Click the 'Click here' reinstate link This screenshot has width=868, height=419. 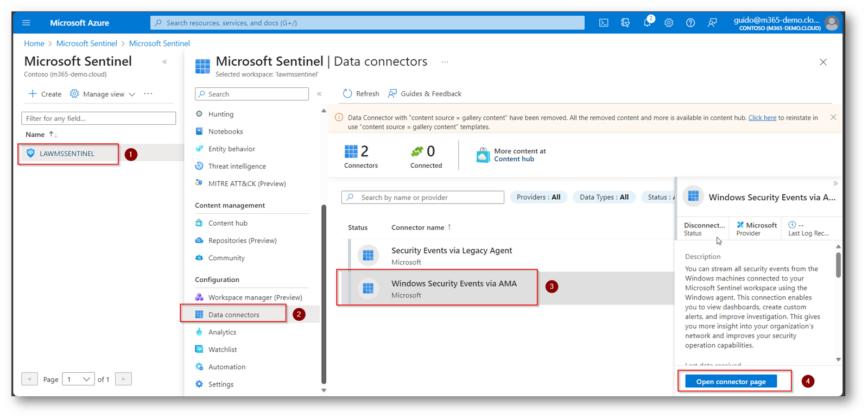point(762,118)
